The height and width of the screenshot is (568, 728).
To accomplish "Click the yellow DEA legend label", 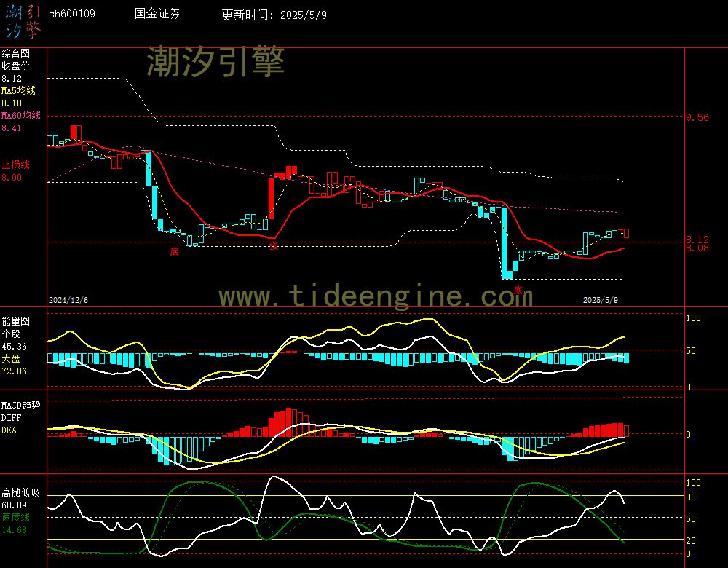I will tap(9, 430).
